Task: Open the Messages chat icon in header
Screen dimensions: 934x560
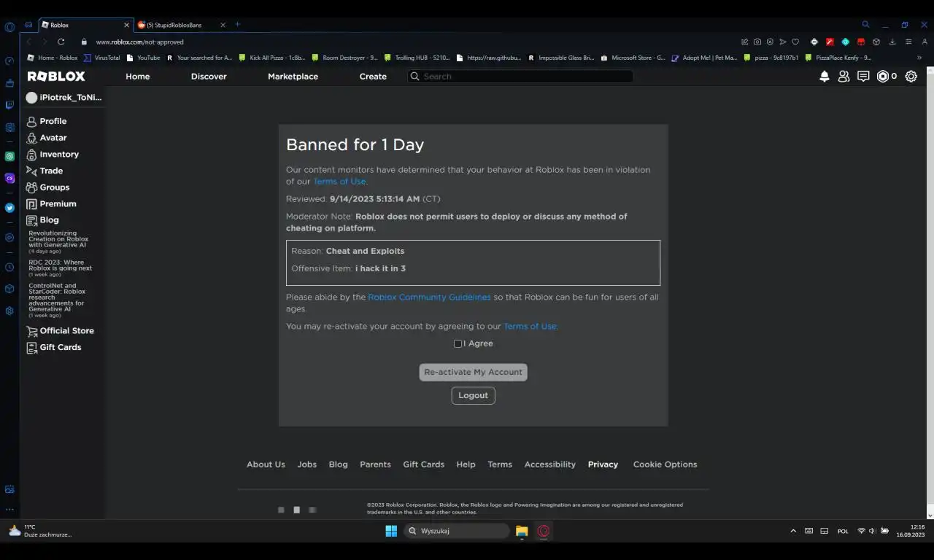Action: pyautogui.click(x=863, y=76)
